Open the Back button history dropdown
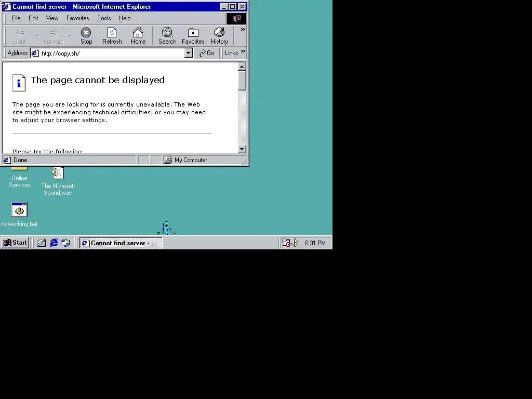 [37, 36]
